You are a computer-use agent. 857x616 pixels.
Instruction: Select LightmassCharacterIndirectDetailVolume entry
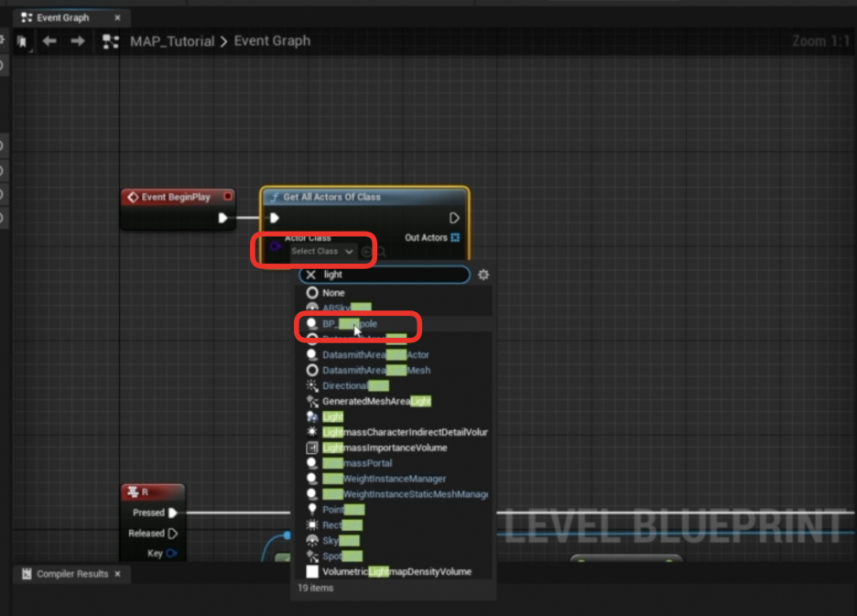pyautogui.click(x=394, y=432)
